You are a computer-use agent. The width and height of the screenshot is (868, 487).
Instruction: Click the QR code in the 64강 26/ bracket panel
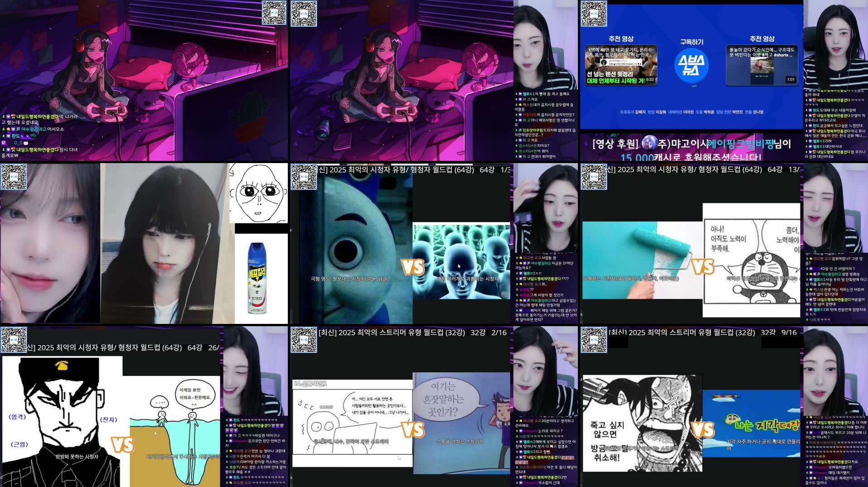(x=14, y=340)
